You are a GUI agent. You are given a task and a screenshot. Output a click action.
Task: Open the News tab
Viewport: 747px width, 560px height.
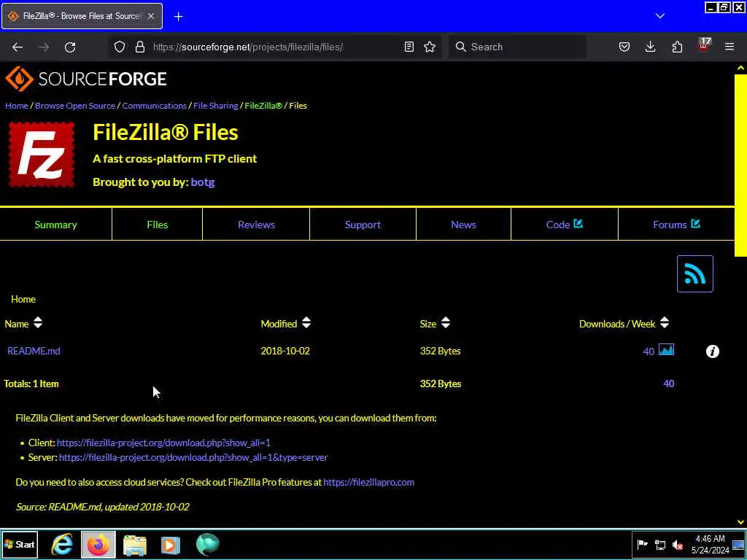(x=463, y=225)
